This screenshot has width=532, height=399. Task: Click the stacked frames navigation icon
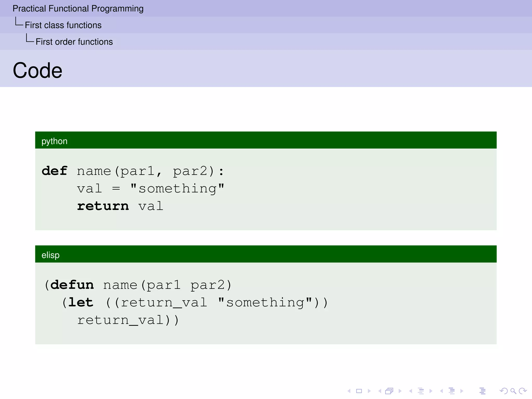pos(389,391)
